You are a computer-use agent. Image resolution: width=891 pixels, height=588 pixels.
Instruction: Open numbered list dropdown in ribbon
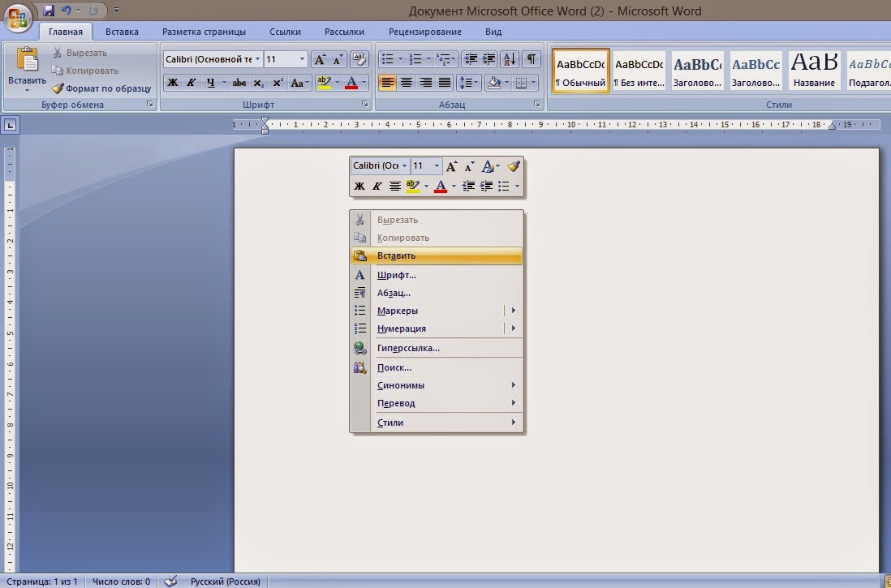click(428, 59)
